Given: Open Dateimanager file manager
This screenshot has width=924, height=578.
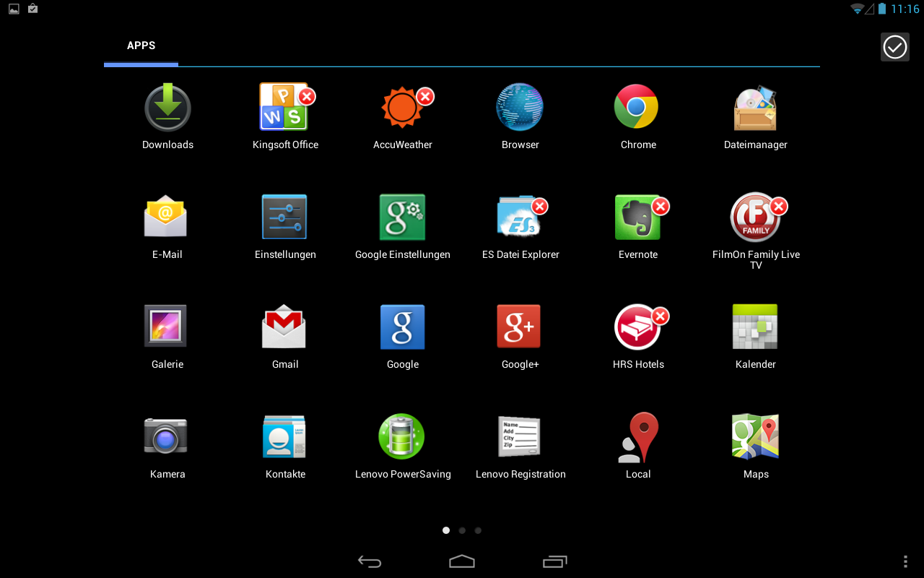Looking at the screenshot, I should pos(755,107).
